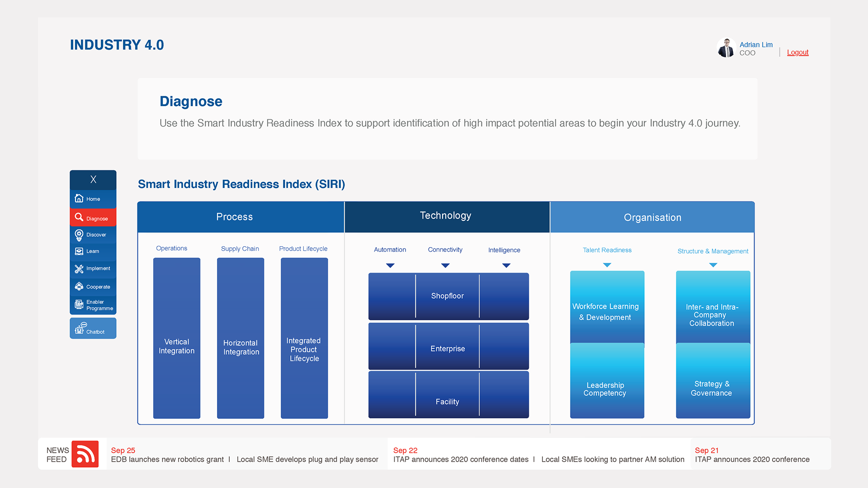Click Adrian Lim profile photo
Screen dimensions: 868x488
click(726, 48)
